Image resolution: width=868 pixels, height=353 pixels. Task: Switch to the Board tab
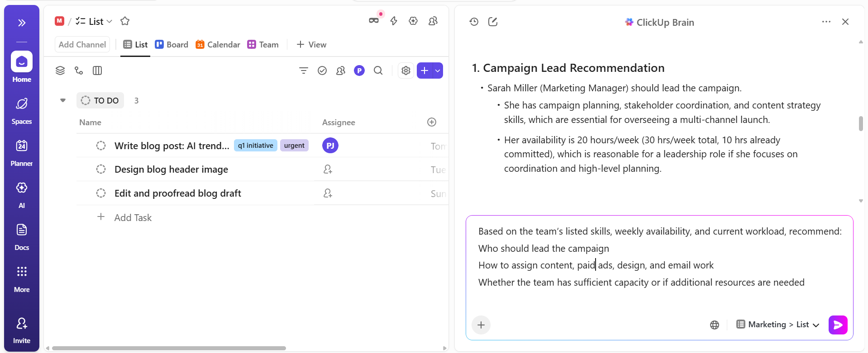(x=172, y=45)
